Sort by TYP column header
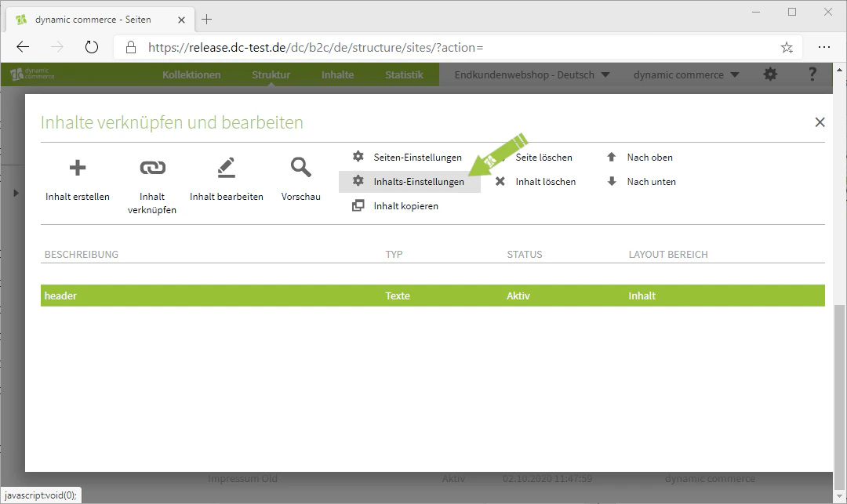The image size is (847, 504). pyautogui.click(x=394, y=254)
